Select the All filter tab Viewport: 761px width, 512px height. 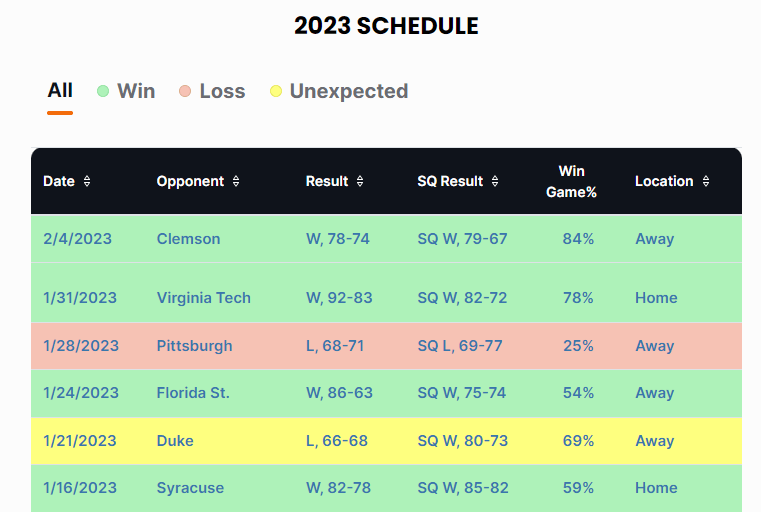[60, 91]
